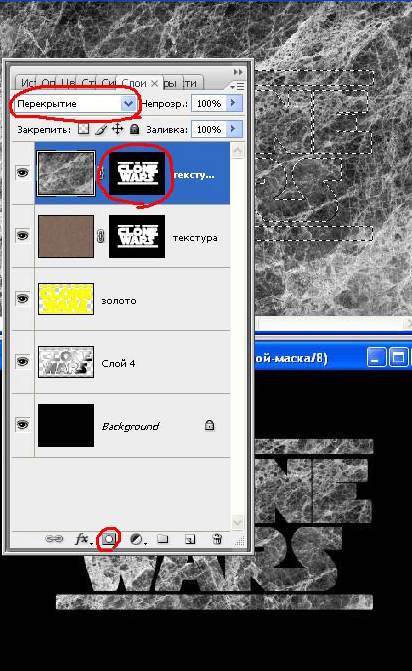This screenshot has width=412, height=671.
Task: Select the layer named золото
Action: [119, 300]
